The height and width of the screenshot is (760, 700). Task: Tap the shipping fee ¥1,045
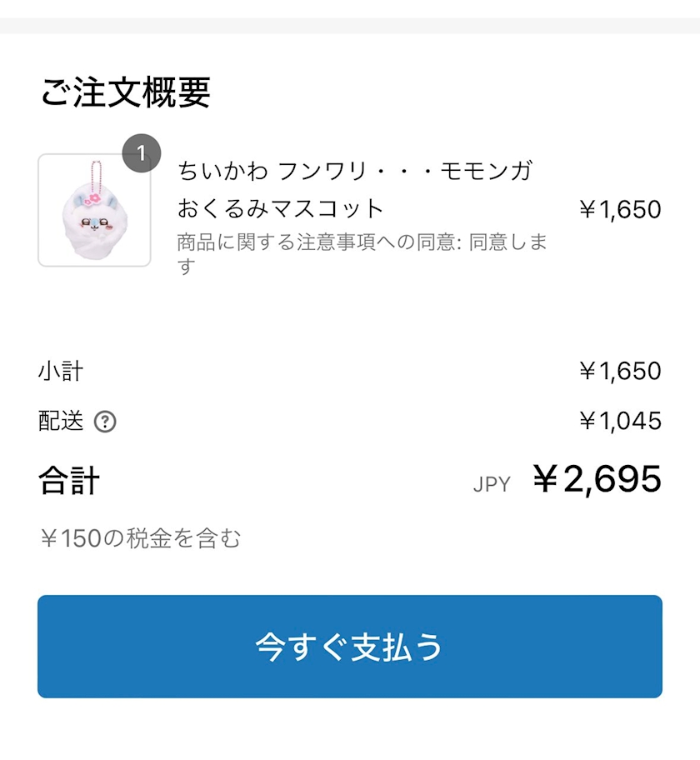tap(620, 421)
